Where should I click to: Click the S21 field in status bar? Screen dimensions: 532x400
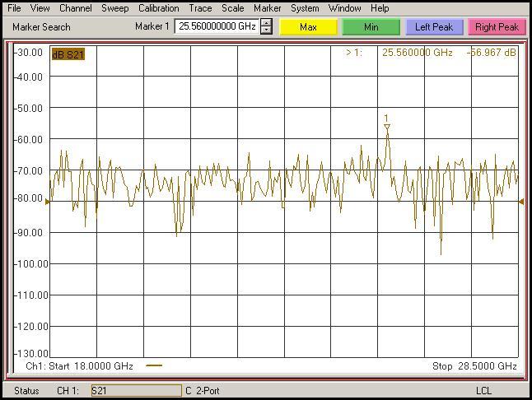pos(137,390)
